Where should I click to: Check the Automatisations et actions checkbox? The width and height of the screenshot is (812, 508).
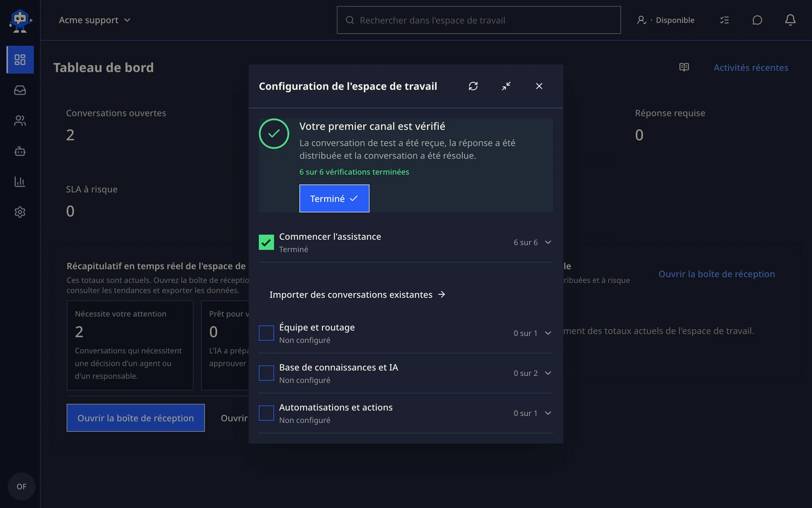[266, 413]
